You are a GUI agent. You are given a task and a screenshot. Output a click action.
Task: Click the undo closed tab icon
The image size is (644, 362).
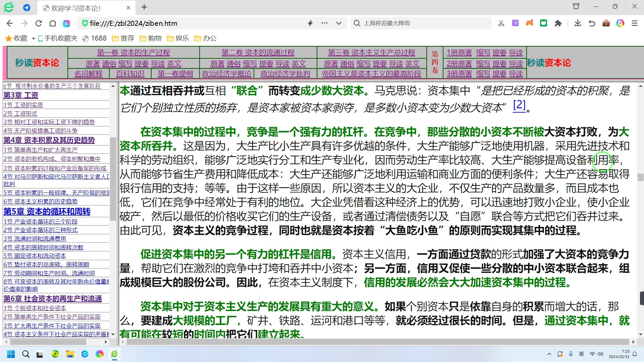[x=592, y=23]
